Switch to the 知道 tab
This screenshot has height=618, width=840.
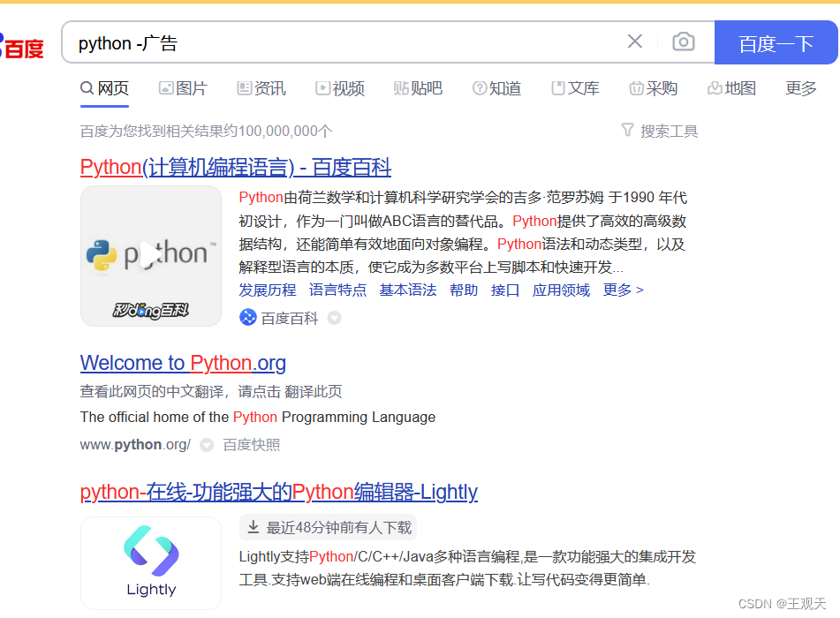(x=496, y=88)
